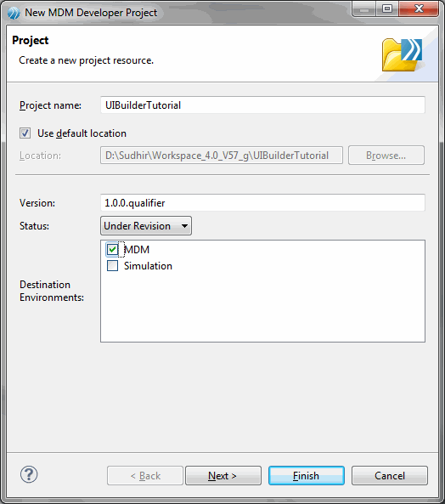This screenshot has width=445, height=504.
Task: Open the Status dropdown showing Under Revision
Action: (146, 225)
